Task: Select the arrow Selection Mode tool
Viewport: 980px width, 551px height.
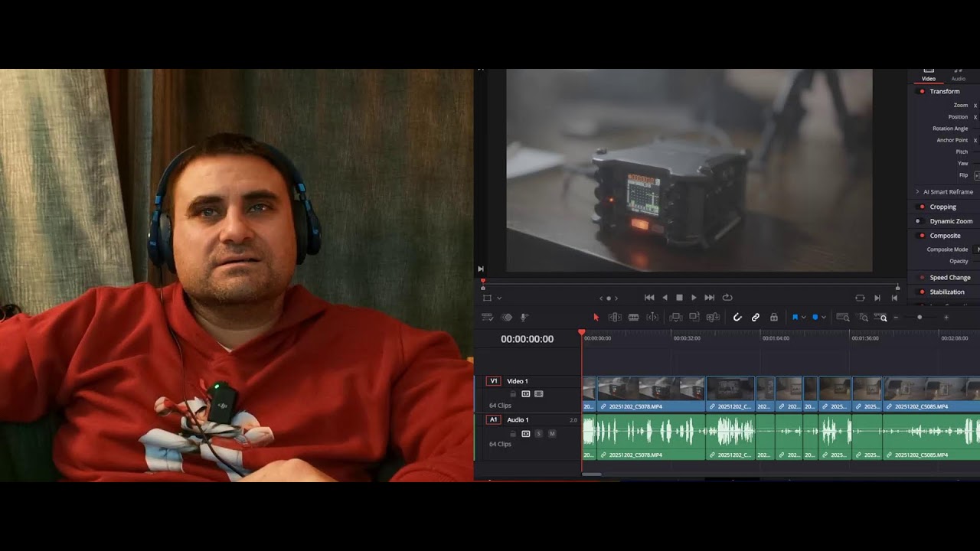Action: [x=596, y=317]
